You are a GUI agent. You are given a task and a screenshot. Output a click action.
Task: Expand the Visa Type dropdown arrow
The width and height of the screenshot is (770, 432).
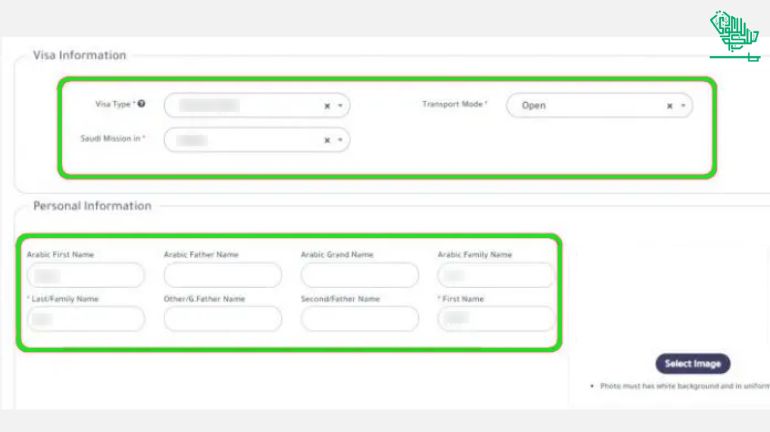point(340,106)
